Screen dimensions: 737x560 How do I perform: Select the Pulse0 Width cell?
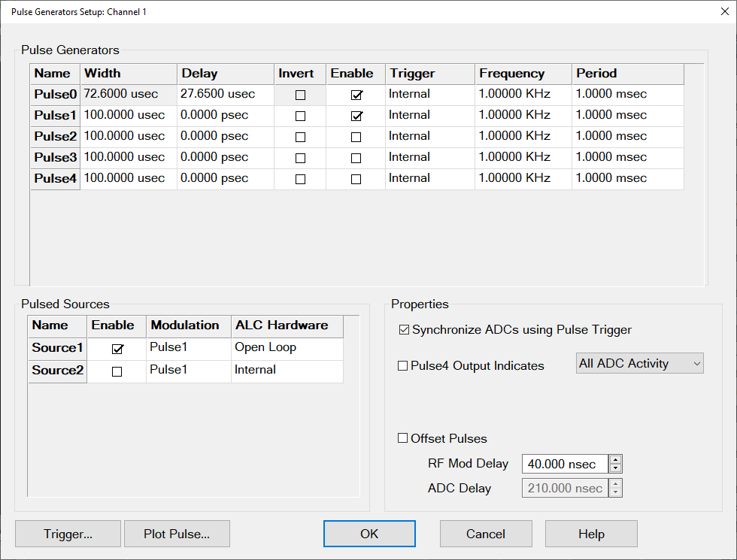tap(128, 95)
